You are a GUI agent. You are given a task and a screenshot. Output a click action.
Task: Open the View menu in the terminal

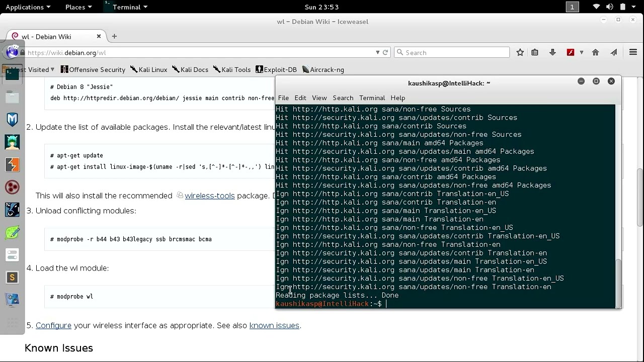(319, 98)
